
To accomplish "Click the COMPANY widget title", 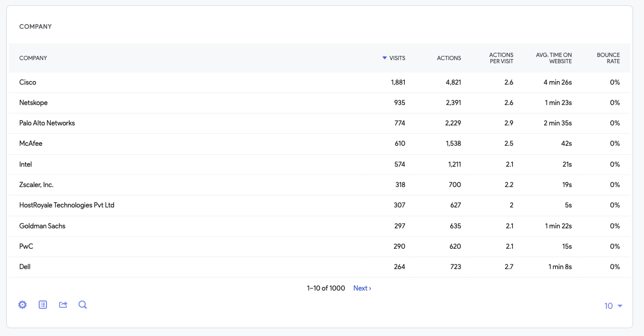I will [36, 27].
